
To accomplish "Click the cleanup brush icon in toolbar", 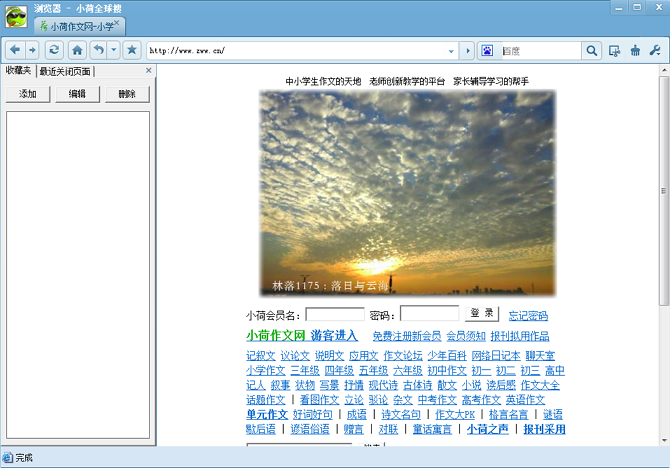I will point(635,51).
